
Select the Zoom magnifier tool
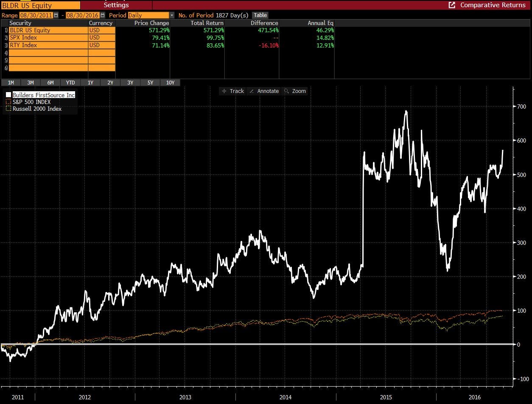click(x=295, y=91)
